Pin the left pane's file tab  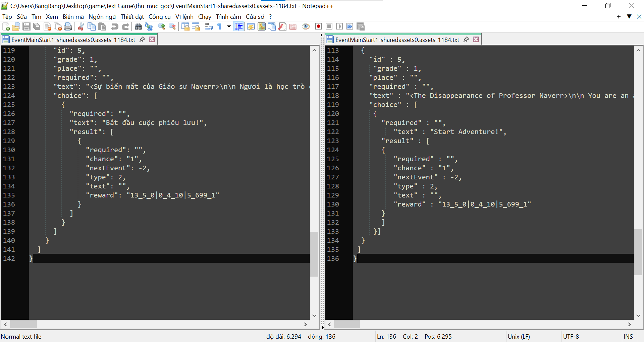click(142, 40)
